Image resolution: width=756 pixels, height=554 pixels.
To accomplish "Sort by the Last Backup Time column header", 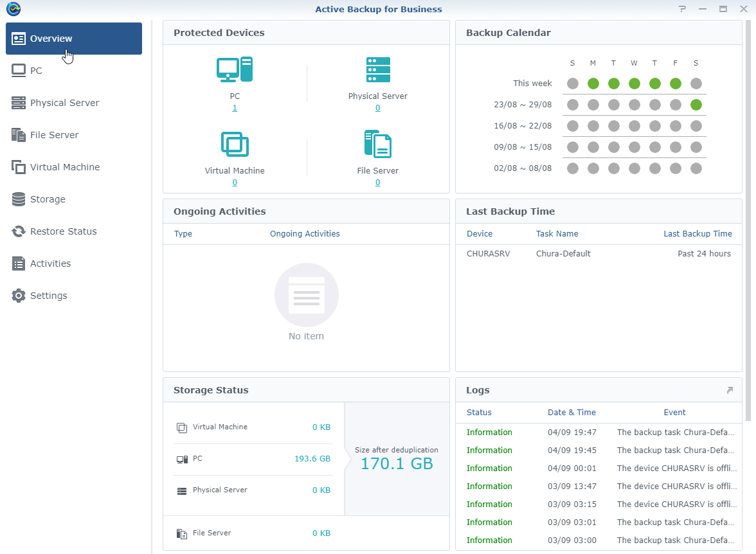I will pyautogui.click(x=697, y=234).
